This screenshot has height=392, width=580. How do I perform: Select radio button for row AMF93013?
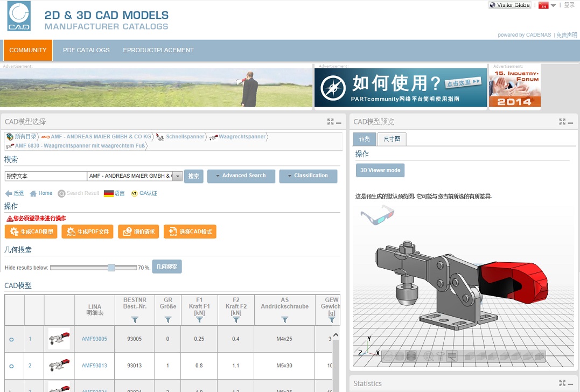click(12, 366)
